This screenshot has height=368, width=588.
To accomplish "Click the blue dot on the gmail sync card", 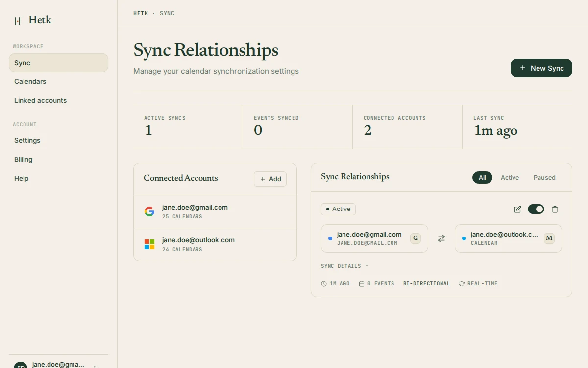I will 330,238.
